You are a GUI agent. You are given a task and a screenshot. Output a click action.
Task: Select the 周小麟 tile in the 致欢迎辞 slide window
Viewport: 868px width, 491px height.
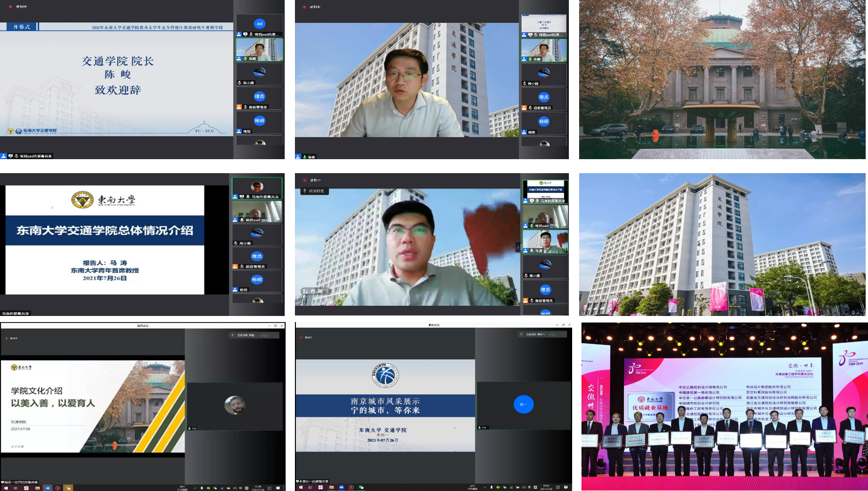[259, 74]
